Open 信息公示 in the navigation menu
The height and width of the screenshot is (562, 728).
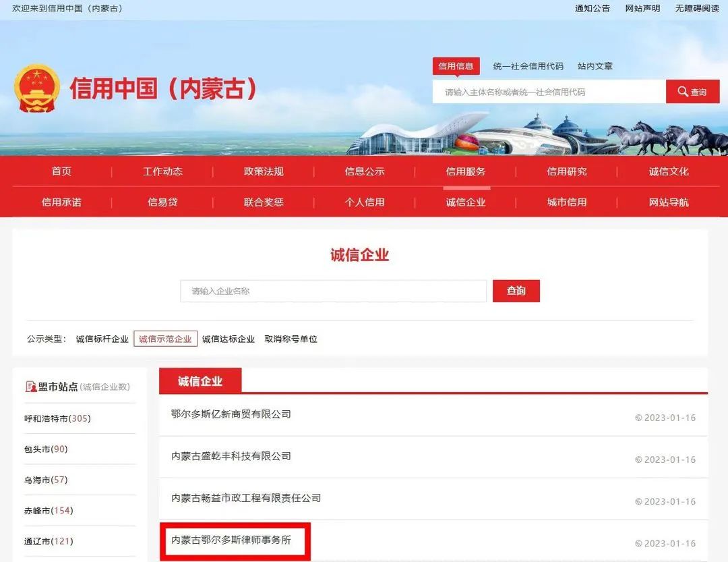[x=365, y=171]
